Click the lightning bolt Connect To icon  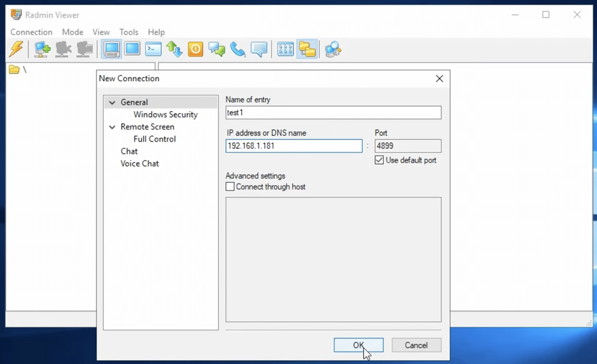16,49
